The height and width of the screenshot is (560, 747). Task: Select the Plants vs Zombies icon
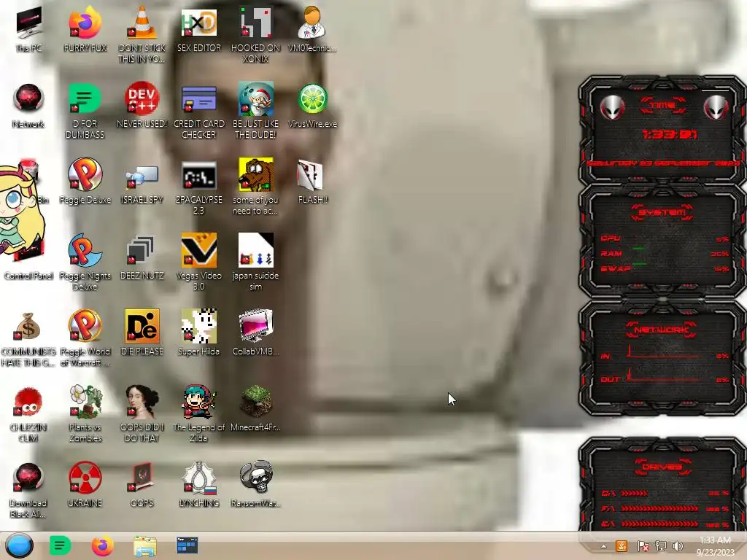[85, 413]
